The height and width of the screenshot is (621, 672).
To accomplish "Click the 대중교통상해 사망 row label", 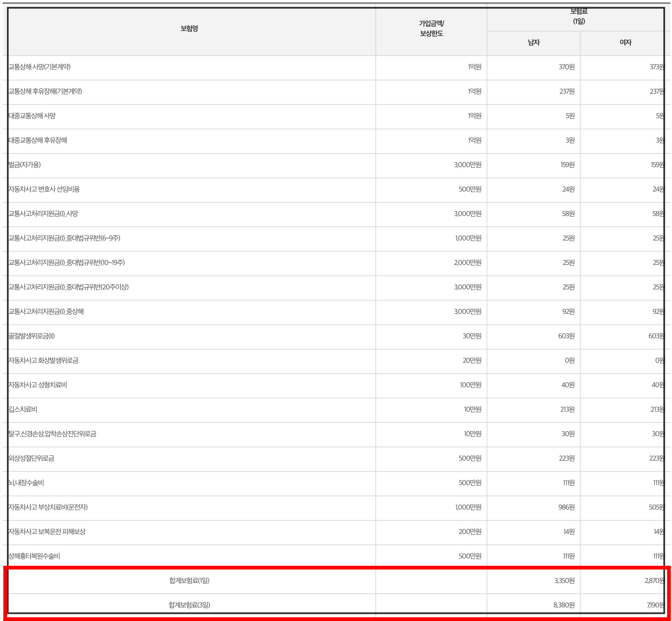I will (x=32, y=116).
